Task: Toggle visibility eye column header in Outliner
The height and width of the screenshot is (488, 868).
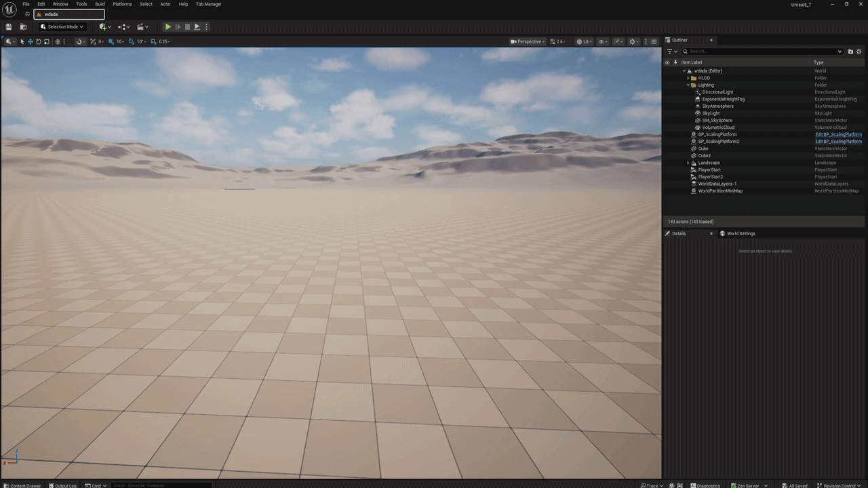Action: (667, 62)
